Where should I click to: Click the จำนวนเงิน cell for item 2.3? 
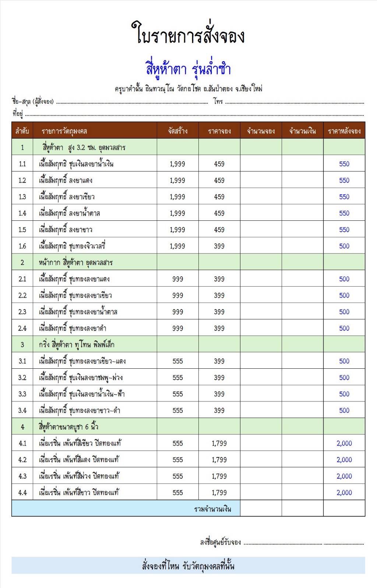pos(302,312)
